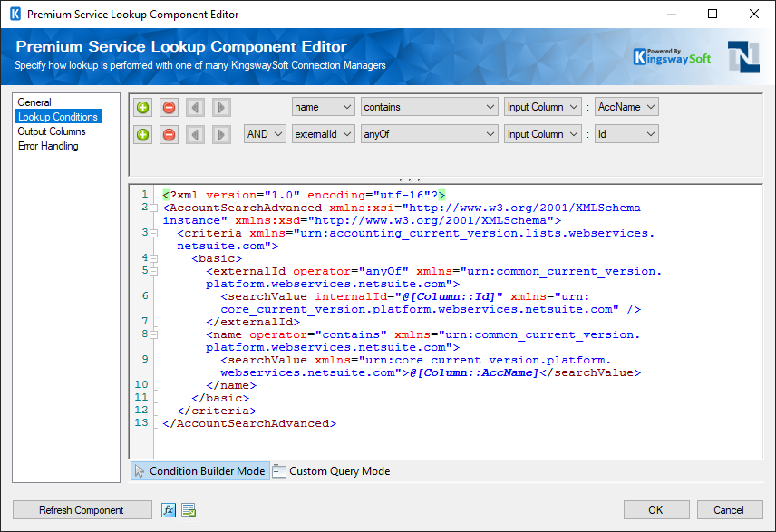Collapse the basic node on line 4
The image size is (776, 532).
coord(154,258)
